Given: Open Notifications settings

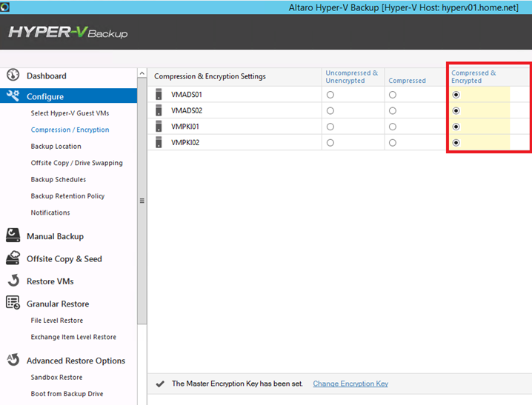Looking at the screenshot, I should [x=50, y=212].
